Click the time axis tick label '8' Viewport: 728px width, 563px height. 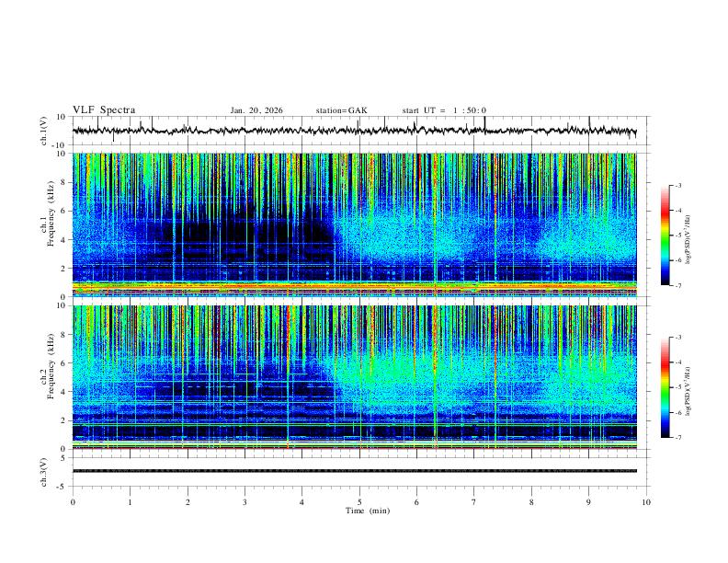(x=531, y=502)
